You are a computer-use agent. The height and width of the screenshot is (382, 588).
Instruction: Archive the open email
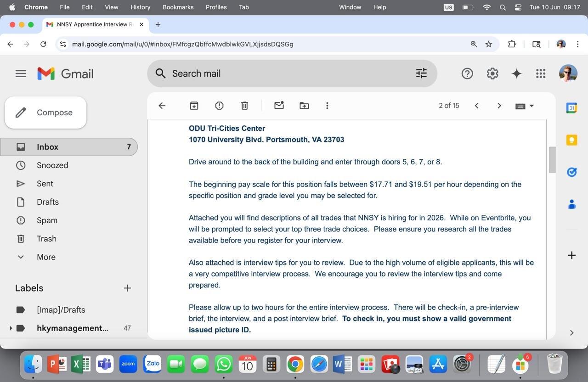pyautogui.click(x=194, y=106)
